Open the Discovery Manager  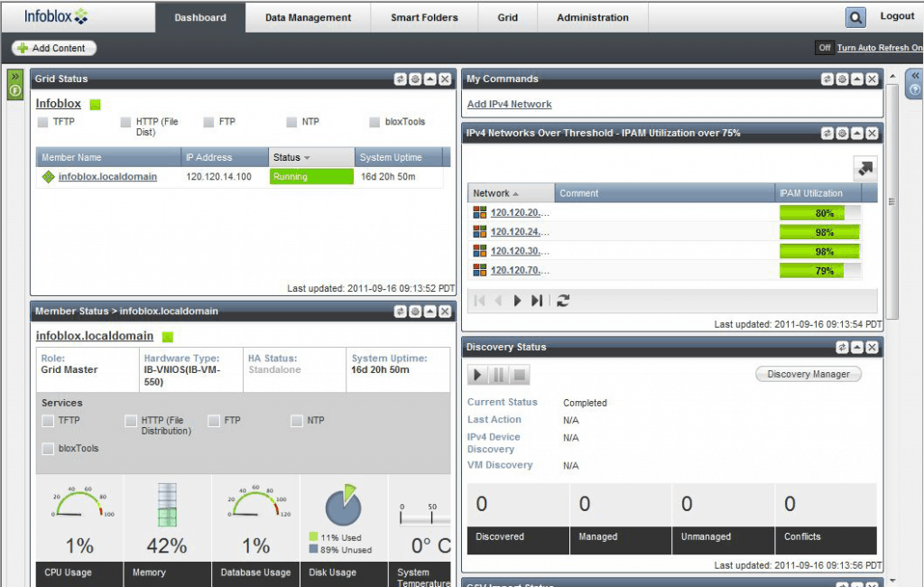(808, 374)
